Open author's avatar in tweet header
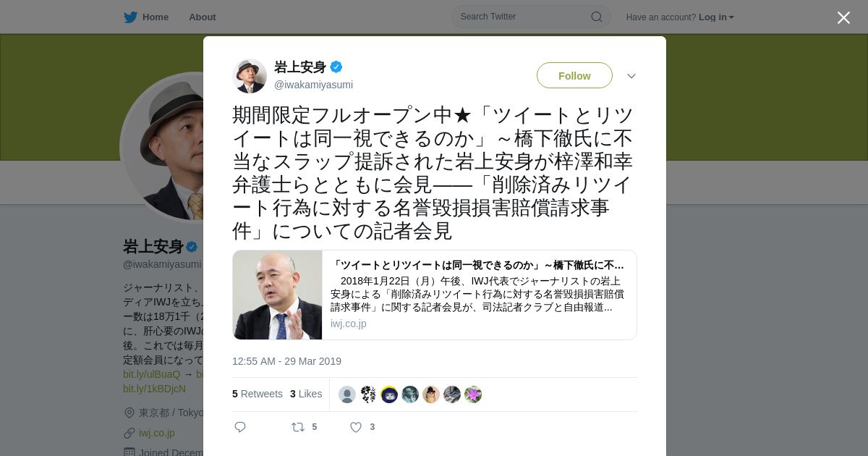 (250, 76)
